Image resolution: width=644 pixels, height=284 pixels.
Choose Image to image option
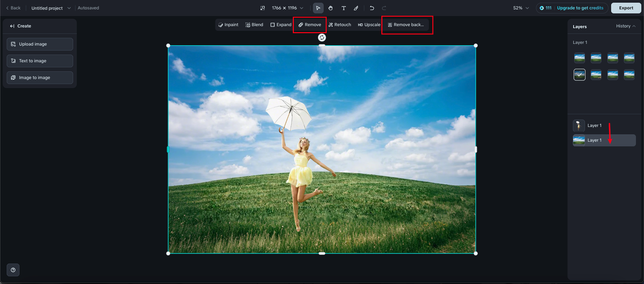[40, 77]
